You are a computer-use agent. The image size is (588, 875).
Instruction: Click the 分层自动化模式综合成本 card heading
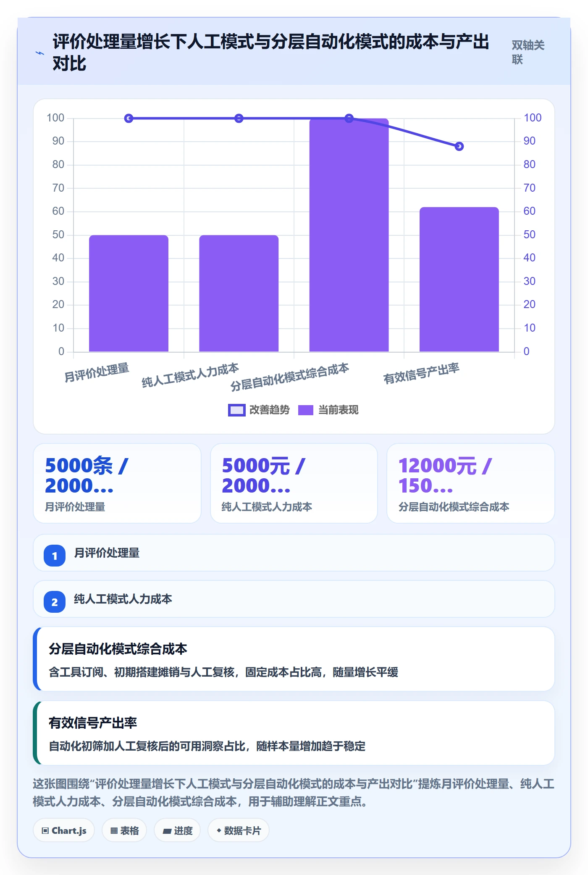(x=118, y=649)
